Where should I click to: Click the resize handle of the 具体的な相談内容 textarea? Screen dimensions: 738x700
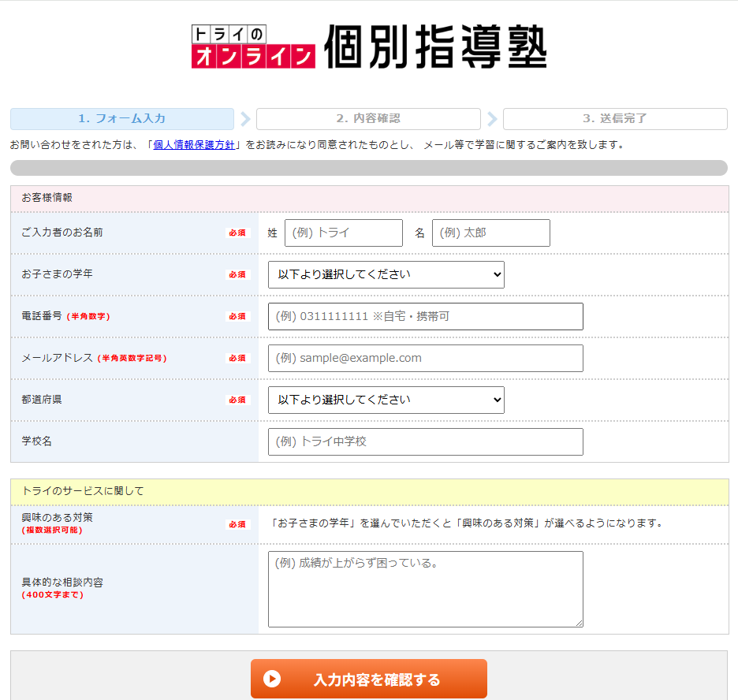click(x=579, y=623)
